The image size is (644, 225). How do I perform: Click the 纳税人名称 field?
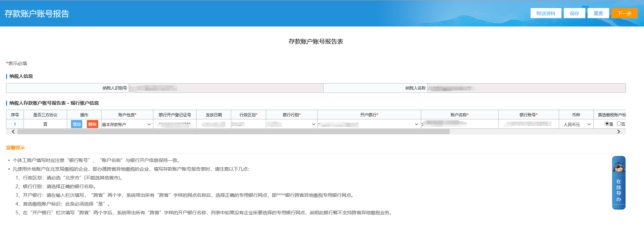point(526,88)
